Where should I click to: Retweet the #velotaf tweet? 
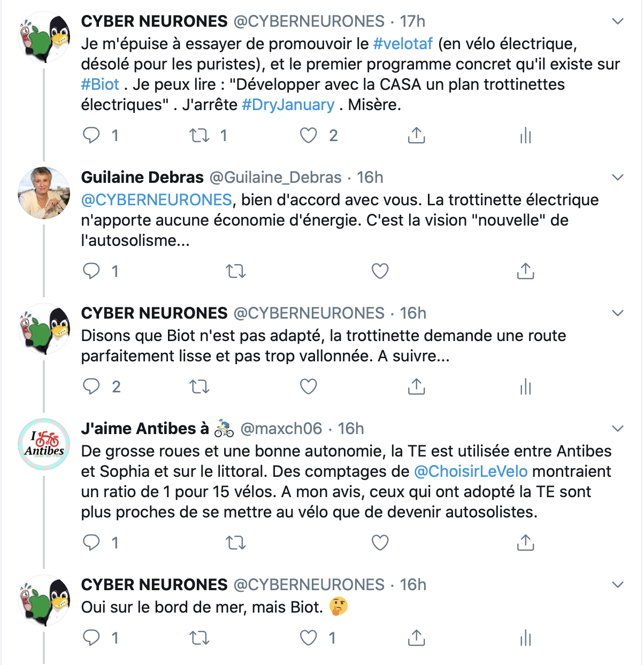[x=200, y=135]
